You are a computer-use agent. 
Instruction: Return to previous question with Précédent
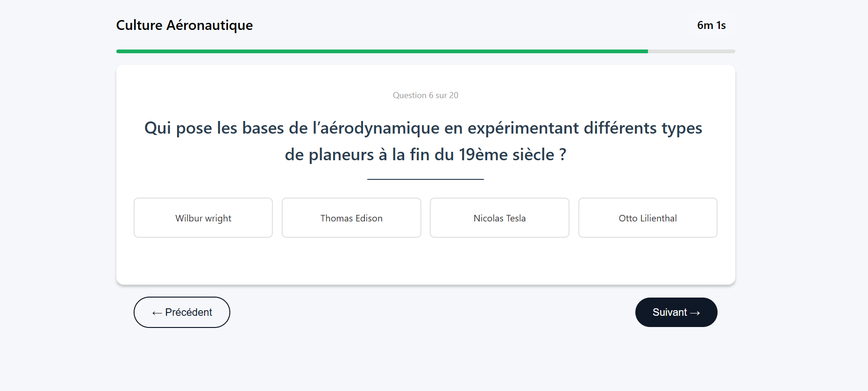(x=182, y=313)
